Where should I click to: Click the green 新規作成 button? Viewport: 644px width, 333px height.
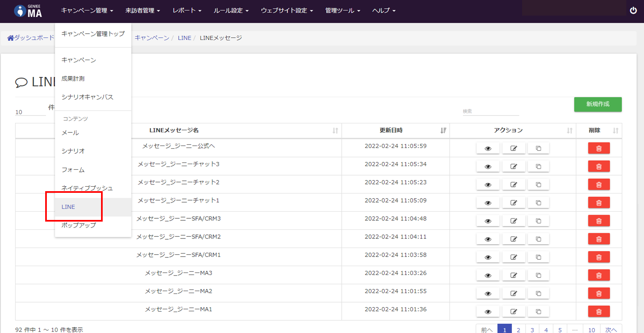(598, 104)
